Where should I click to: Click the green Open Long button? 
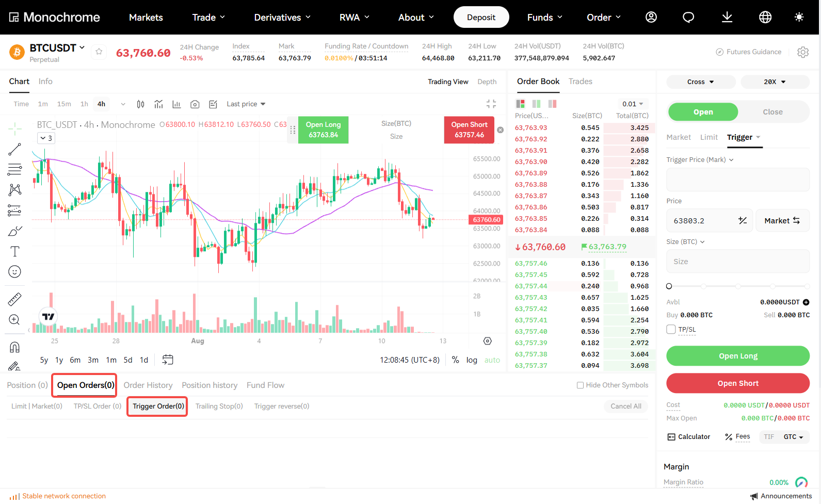(738, 356)
